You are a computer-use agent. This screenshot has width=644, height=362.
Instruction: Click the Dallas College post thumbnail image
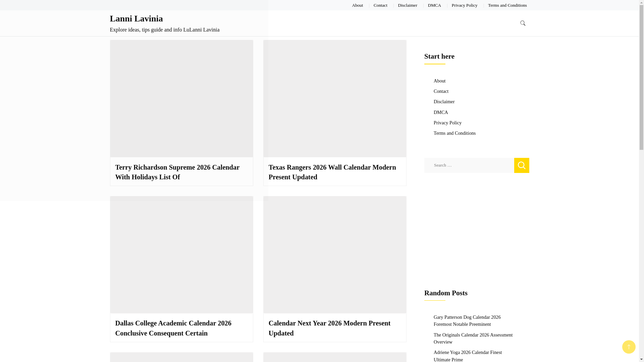[181, 255]
